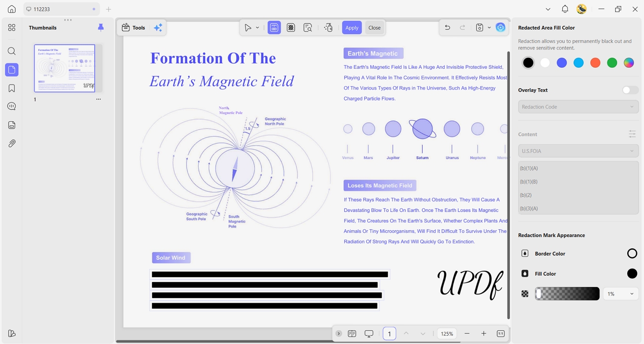Open the user profile avatar
Viewport: 644px width, 344px height.
[582, 9]
